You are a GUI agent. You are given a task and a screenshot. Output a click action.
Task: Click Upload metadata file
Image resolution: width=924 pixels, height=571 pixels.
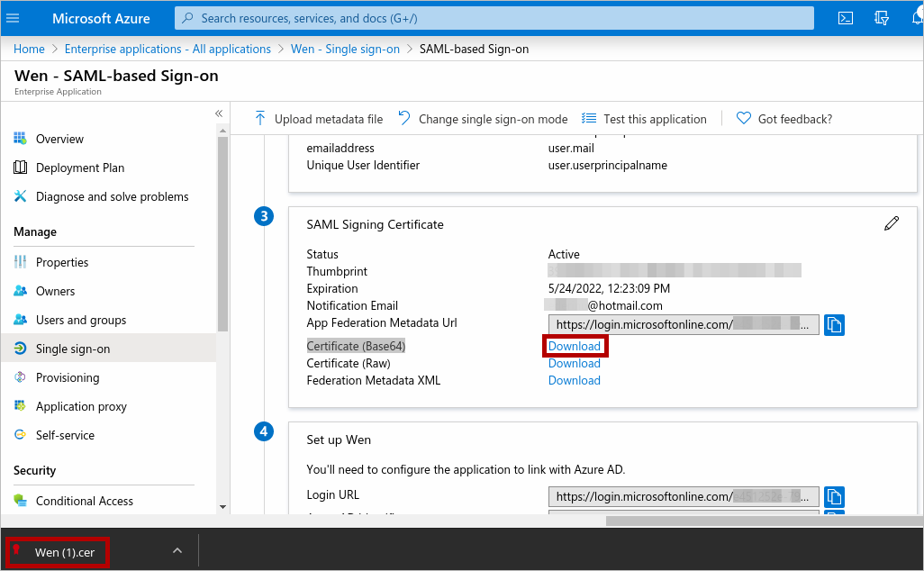[318, 119]
